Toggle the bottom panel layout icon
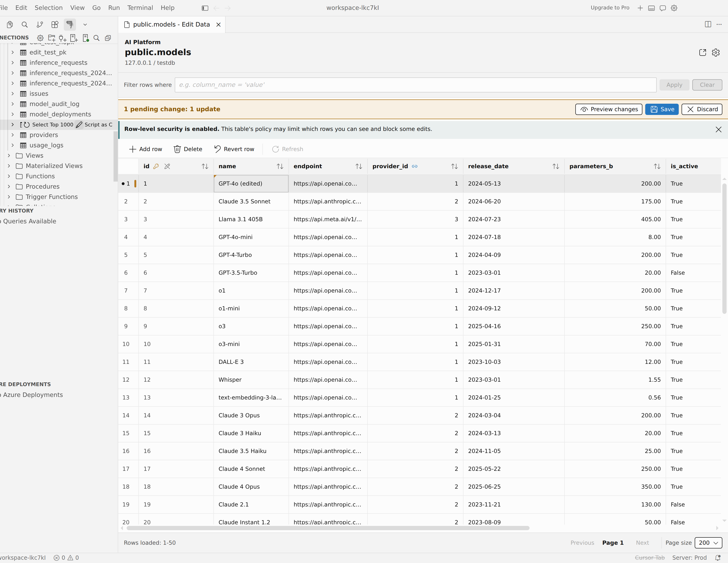The height and width of the screenshot is (563, 728). point(651,8)
